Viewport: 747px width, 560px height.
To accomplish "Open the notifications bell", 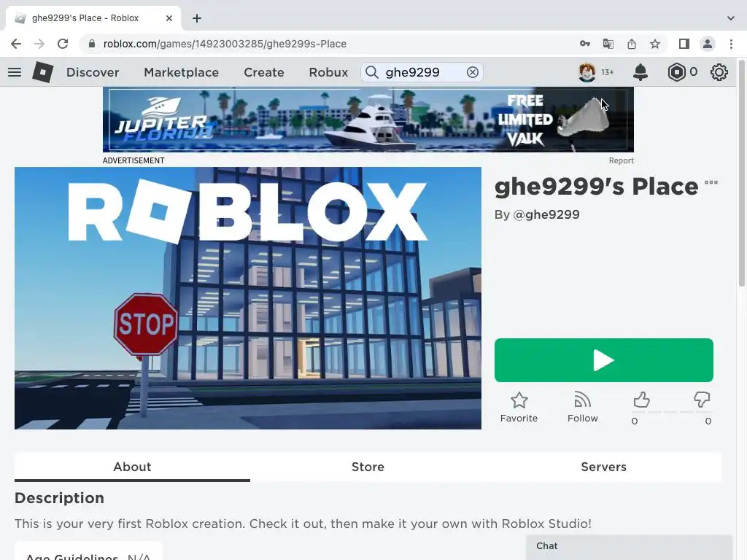I will tap(640, 72).
